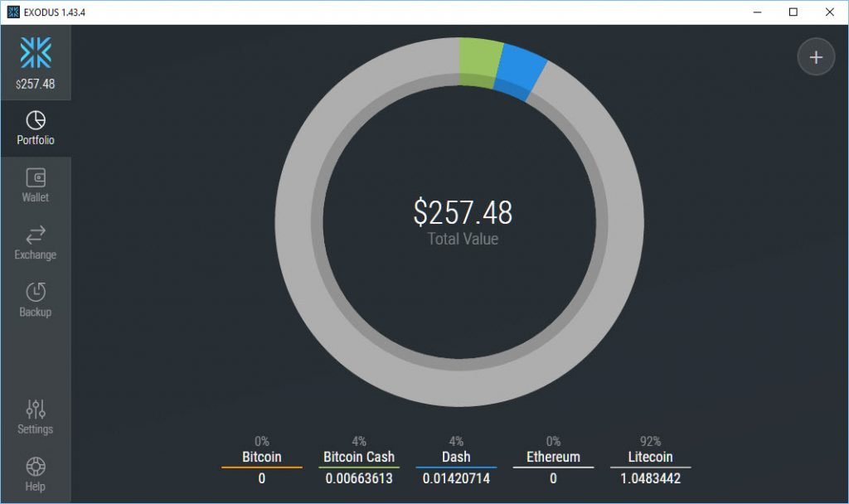Open the Help lifebuoy icon

[x=36, y=466]
